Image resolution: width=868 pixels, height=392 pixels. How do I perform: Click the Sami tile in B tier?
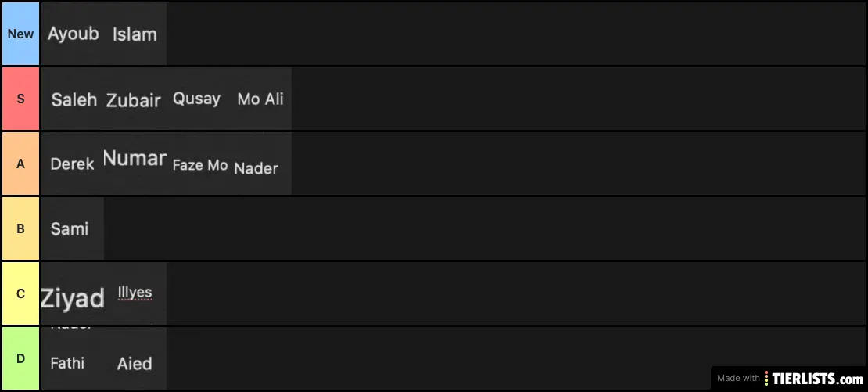[x=73, y=228]
